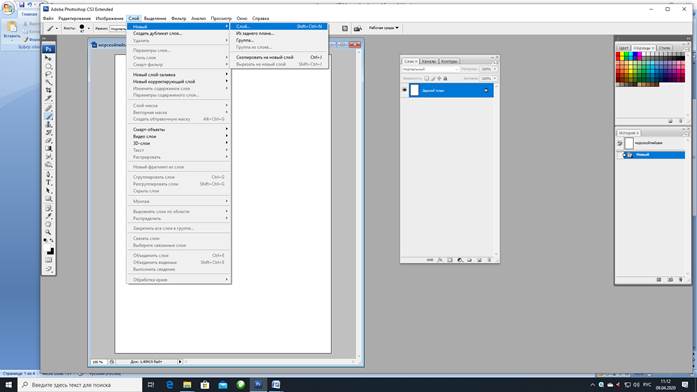This screenshot has width=697, height=392.
Task: Open the Фильтр menu
Action: pos(179,18)
